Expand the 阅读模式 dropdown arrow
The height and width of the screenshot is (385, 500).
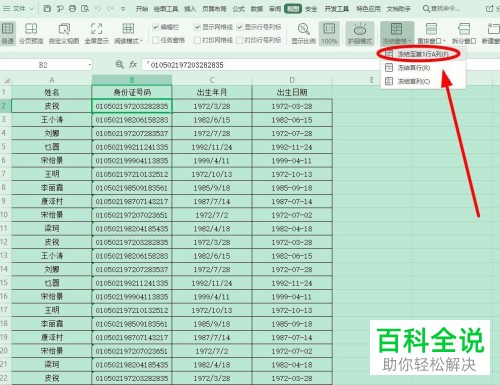click(141, 41)
